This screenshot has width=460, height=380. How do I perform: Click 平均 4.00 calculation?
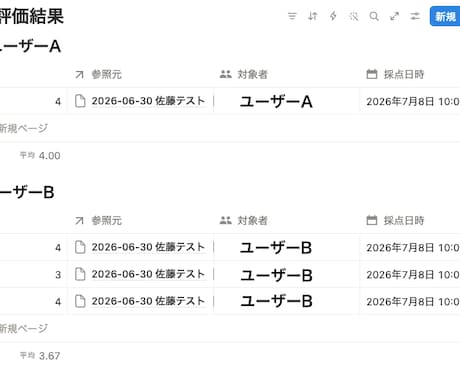[40, 155]
